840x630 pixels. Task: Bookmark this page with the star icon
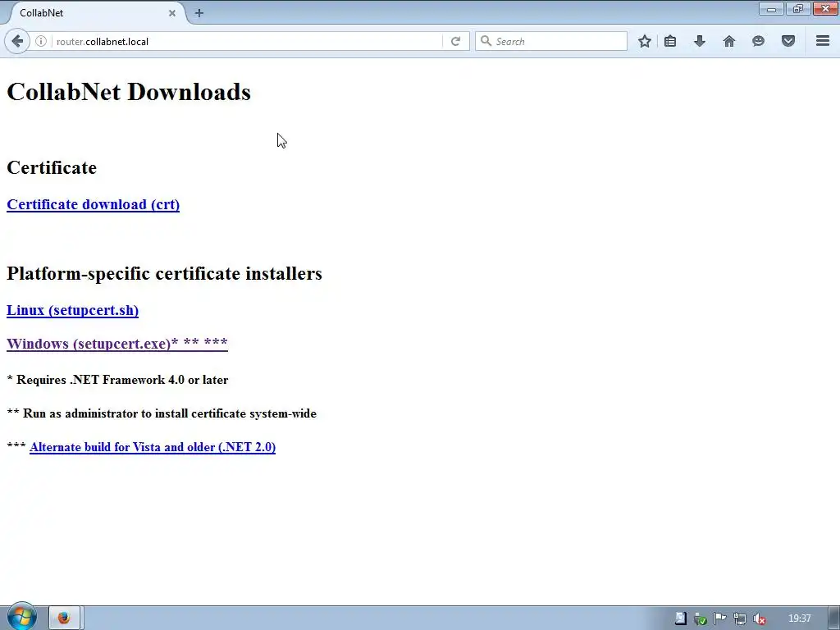click(x=645, y=41)
